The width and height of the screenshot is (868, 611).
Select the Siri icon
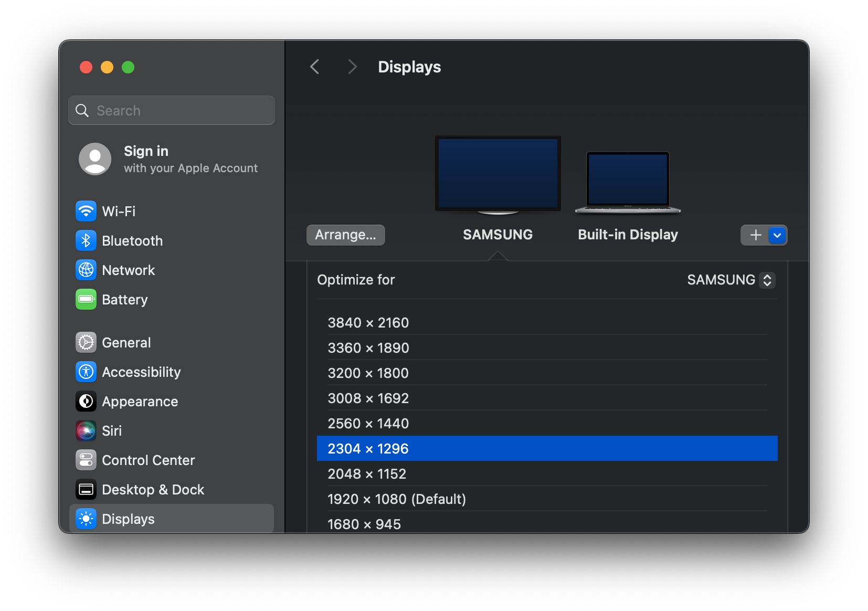click(86, 430)
